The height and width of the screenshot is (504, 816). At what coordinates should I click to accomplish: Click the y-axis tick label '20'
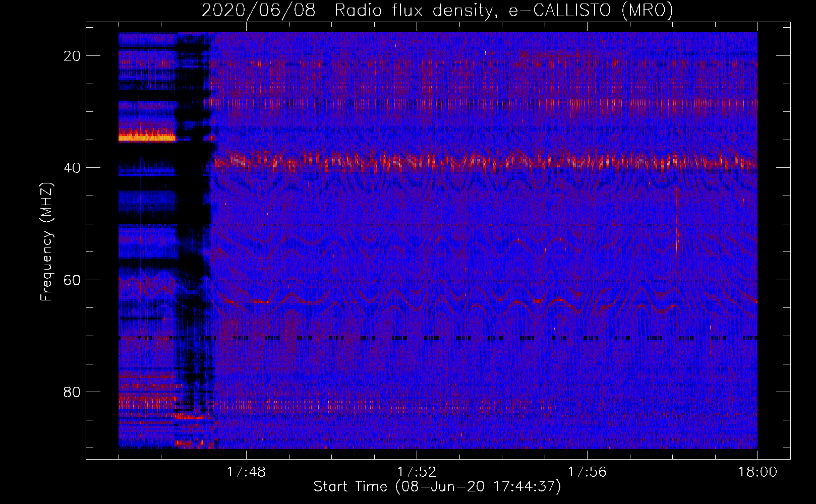[72, 56]
